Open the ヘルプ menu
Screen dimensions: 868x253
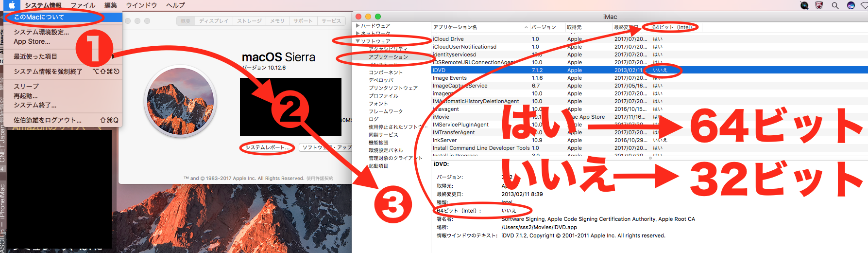click(x=175, y=5)
